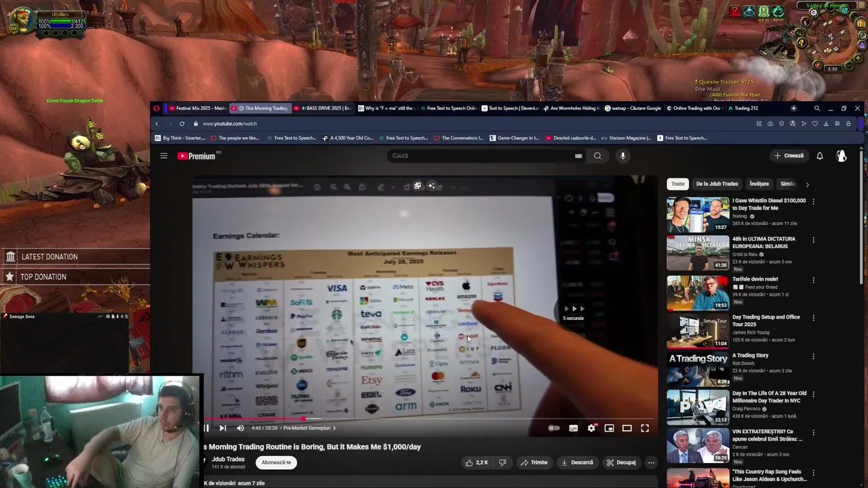Open the tab search magnifier in the browser title bar
This screenshot has width=868, height=488.
click(816, 108)
